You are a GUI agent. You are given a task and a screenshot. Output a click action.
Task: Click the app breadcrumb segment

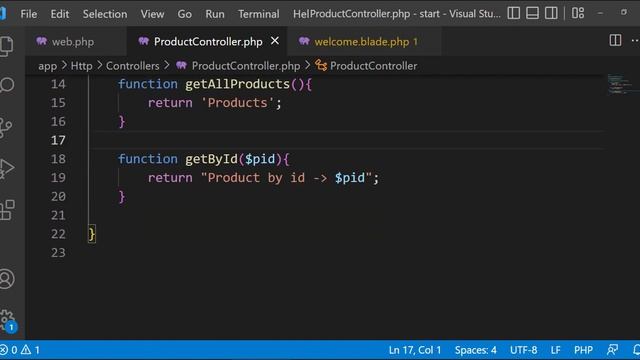(47, 66)
